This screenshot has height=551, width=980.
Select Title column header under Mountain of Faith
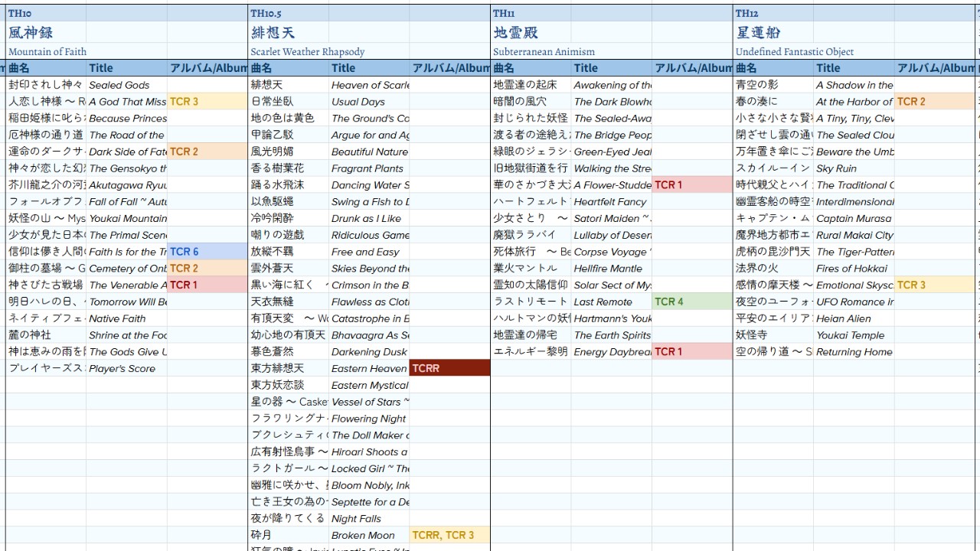coord(126,68)
